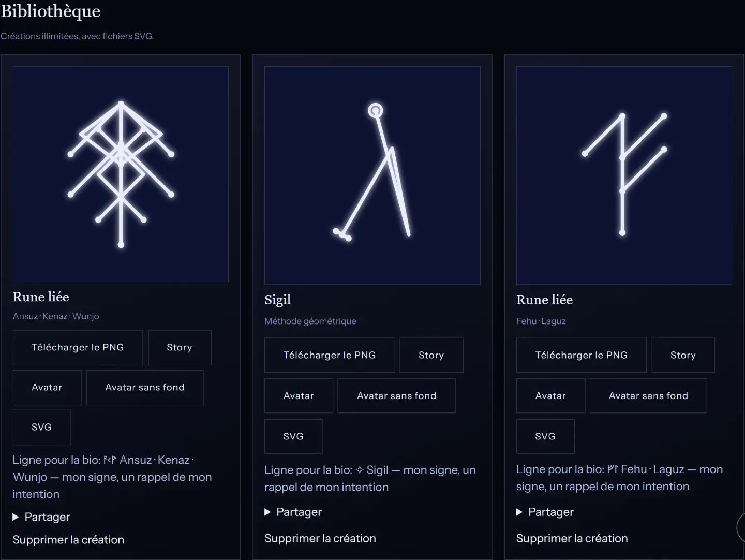Download PNG for the Fehu·Laguz rune
745x560 pixels.
582,355
